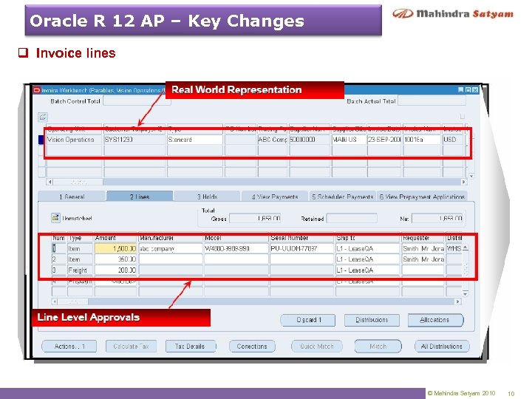The height and width of the screenshot is (399, 532).
Task: Click the lines table scroll up arrow
Action: tap(465, 248)
